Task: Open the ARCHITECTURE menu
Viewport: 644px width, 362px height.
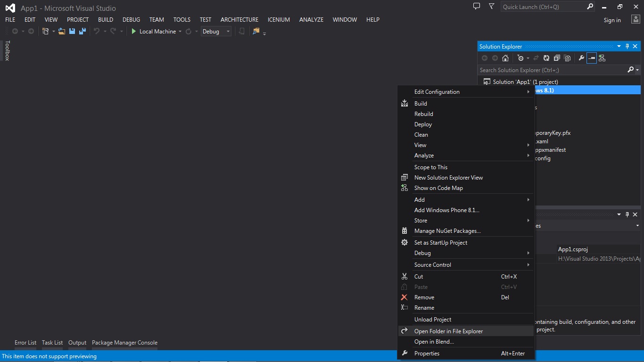Action: tap(239, 19)
